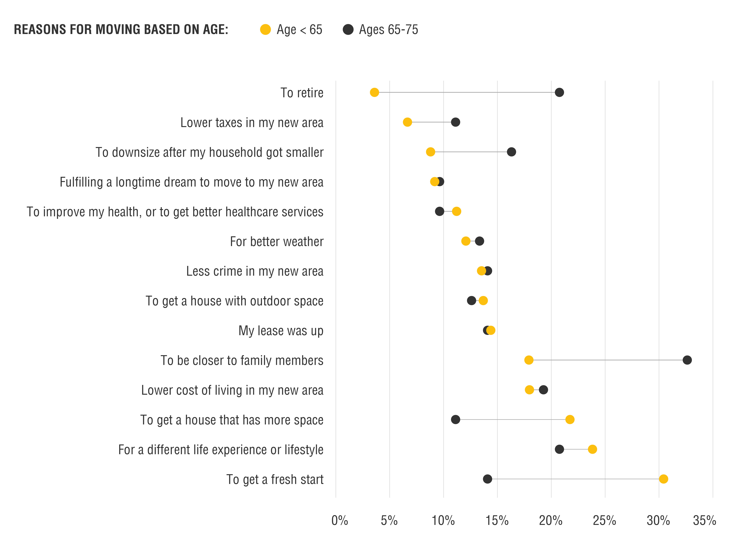
Task: Click the 'To retire' category label
Action: click(x=302, y=93)
